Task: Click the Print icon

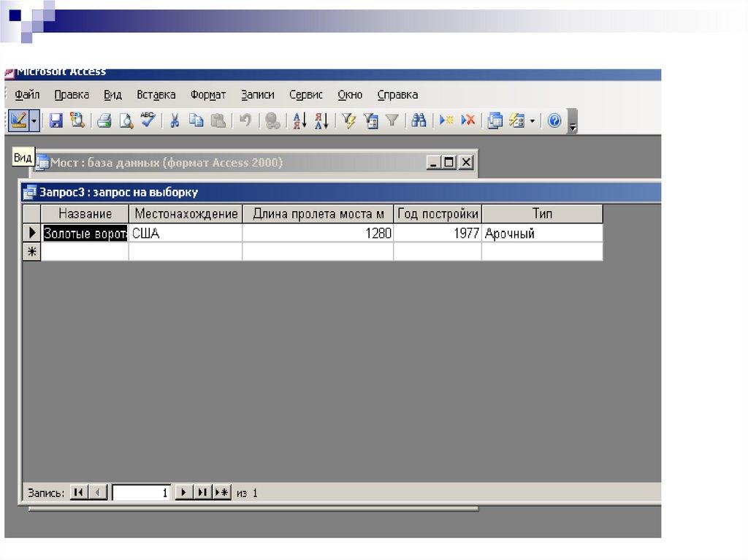Action: click(104, 121)
